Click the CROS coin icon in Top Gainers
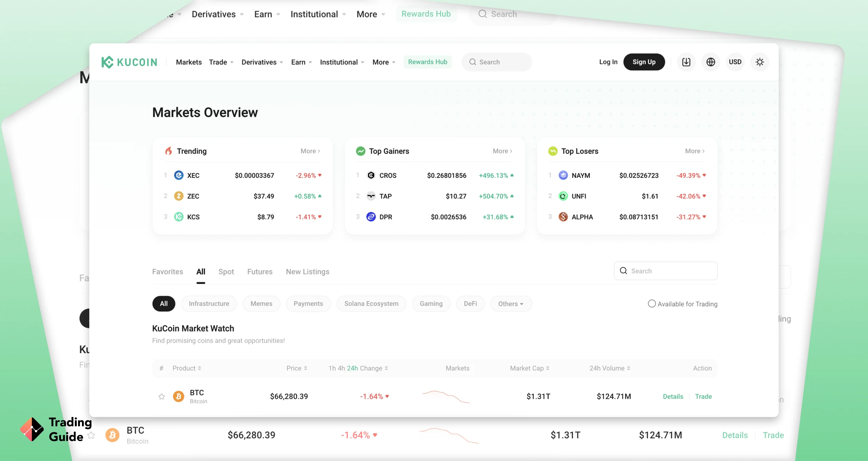 pyautogui.click(x=371, y=175)
